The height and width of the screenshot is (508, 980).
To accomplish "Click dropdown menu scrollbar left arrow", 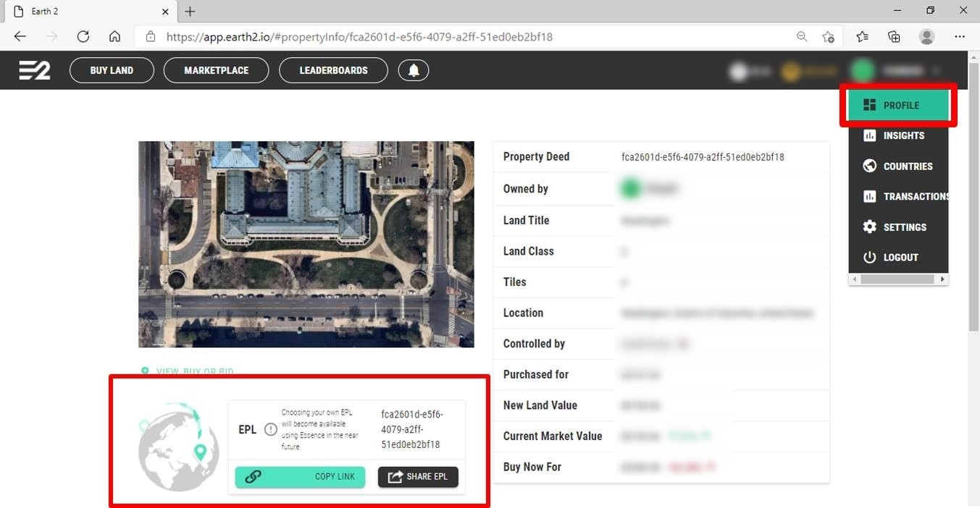I will [855, 279].
